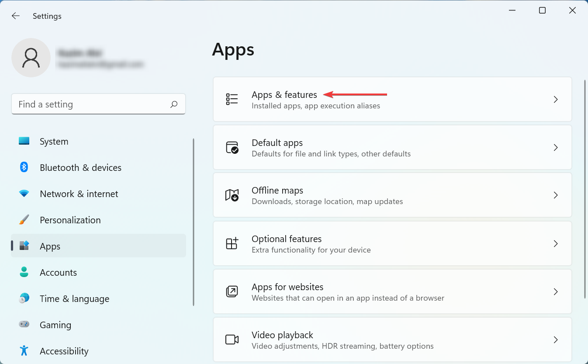Select the Offline maps download icon
The height and width of the screenshot is (364, 588).
[232, 195]
